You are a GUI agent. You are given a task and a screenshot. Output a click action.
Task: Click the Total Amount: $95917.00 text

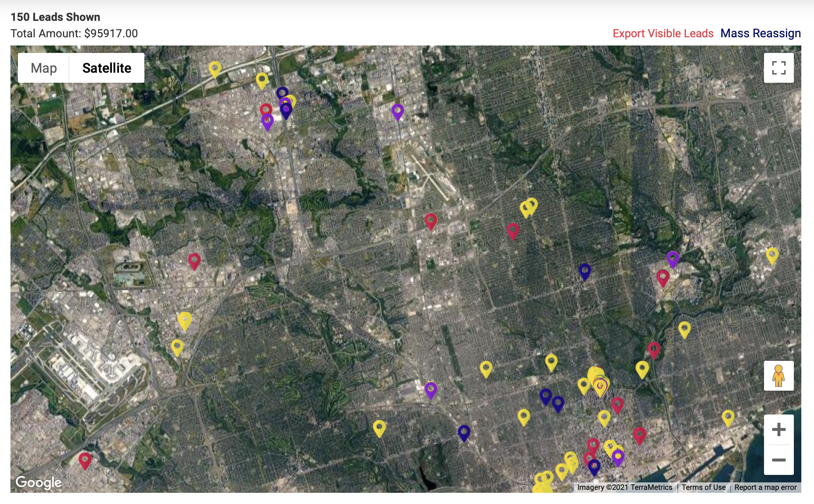click(x=74, y=33)
